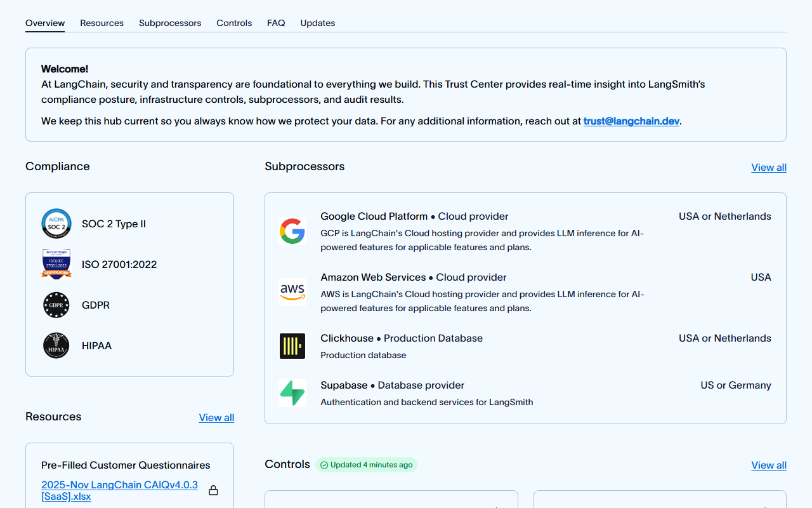
Task: Click the Google Cloud Platform logo
Action: [292, 231]
